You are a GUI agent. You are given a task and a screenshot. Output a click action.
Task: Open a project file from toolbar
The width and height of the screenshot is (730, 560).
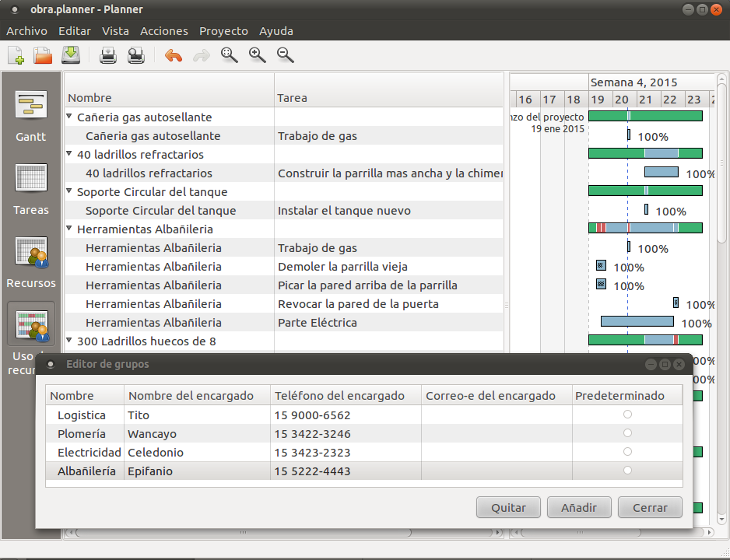[43, 55]
